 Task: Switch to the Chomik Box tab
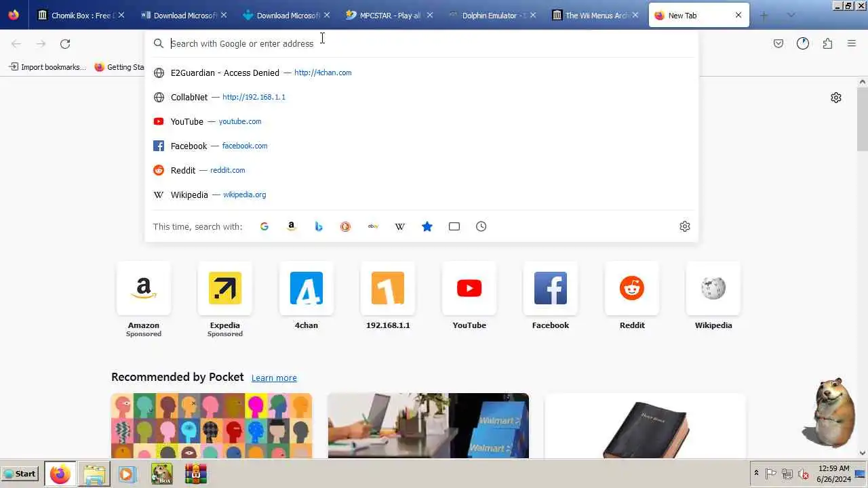[x=81, y=15]
